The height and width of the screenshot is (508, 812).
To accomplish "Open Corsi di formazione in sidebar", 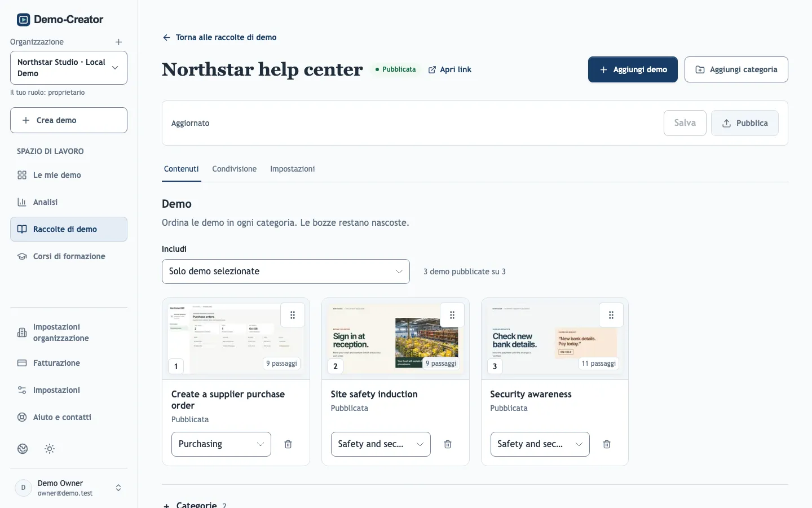I will tap(69, 256).
